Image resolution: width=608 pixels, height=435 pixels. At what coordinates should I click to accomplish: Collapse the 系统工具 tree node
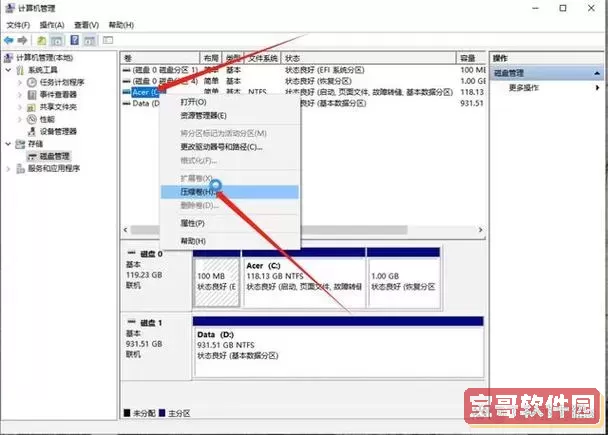8,70
